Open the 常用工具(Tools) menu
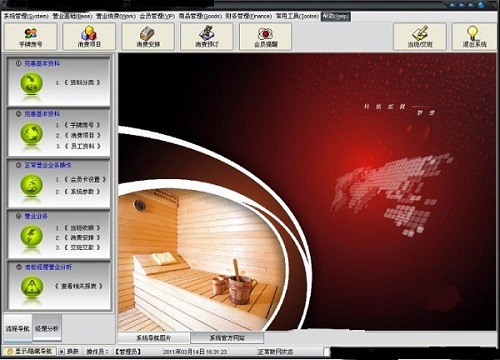Image resolution: width=500 pixels, height=360 pixels. [x=297, y=16]
